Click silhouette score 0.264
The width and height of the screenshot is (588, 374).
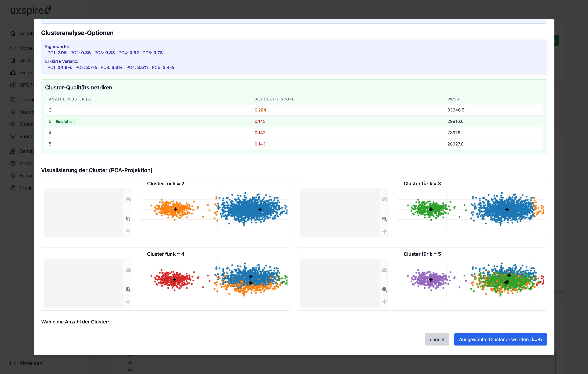(x=260, y=110)
